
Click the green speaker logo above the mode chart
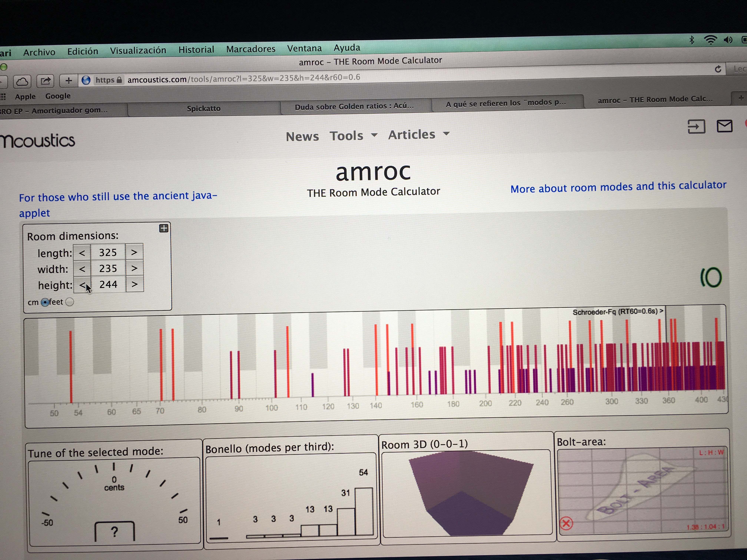click(711, 277)
